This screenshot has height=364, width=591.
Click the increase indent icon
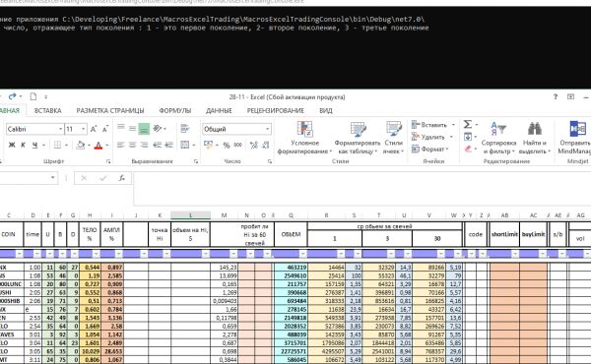pos(168,145)
